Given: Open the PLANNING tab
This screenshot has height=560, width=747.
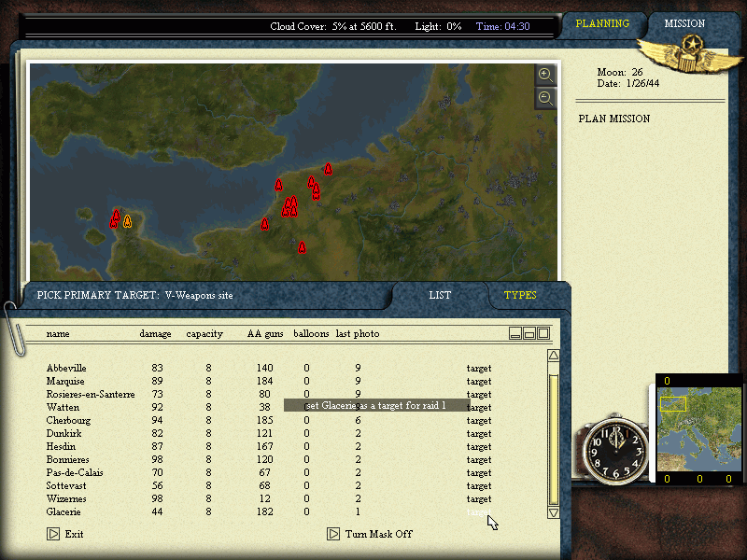Looking at the screenshot, I should 602,23.
